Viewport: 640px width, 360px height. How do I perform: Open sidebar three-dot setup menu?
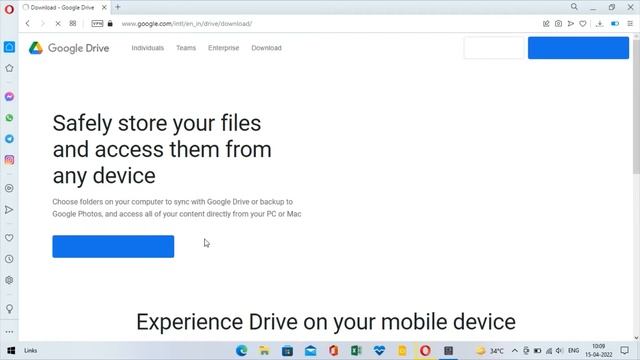coord(9,332)
